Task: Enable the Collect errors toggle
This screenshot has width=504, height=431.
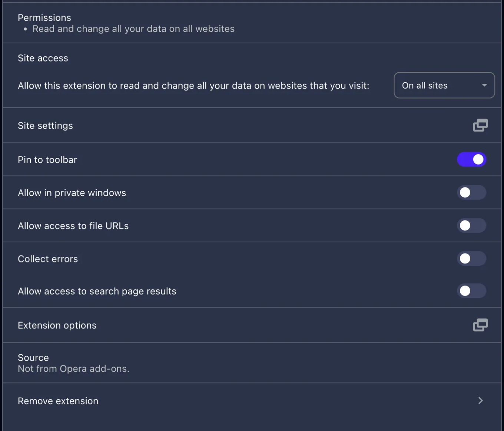Action: pos(471,258)
